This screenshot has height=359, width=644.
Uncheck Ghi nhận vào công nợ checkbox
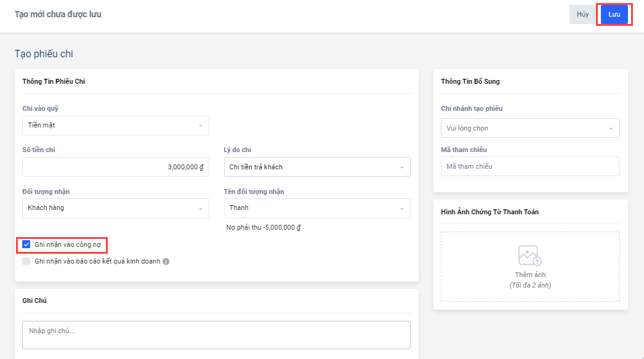click(x=26, y=244)
